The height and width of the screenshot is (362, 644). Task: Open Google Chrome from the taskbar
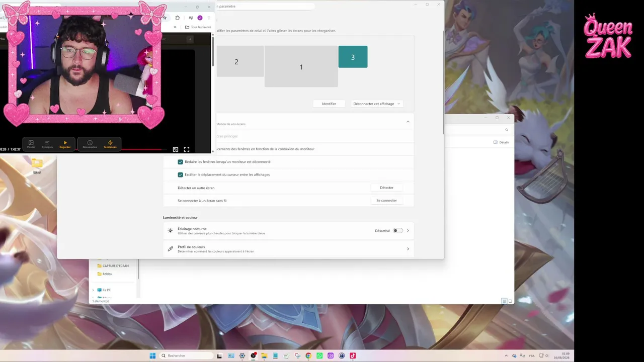point(308,356)
